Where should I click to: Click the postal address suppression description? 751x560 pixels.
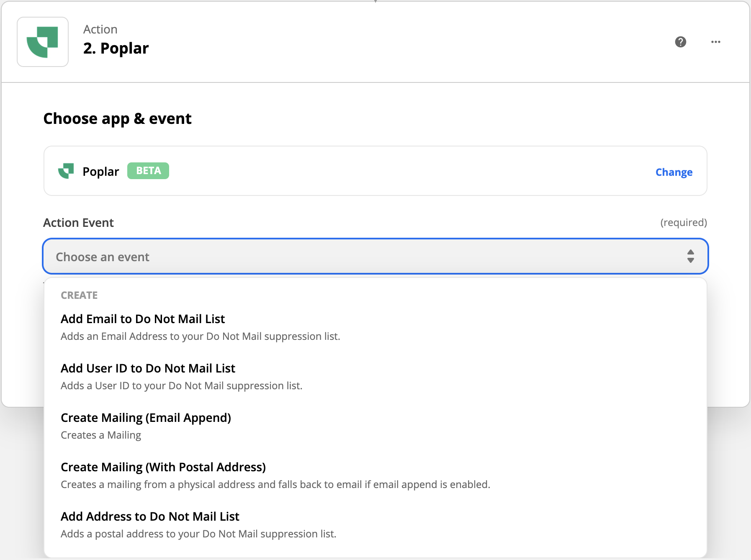tap(198, 534)
